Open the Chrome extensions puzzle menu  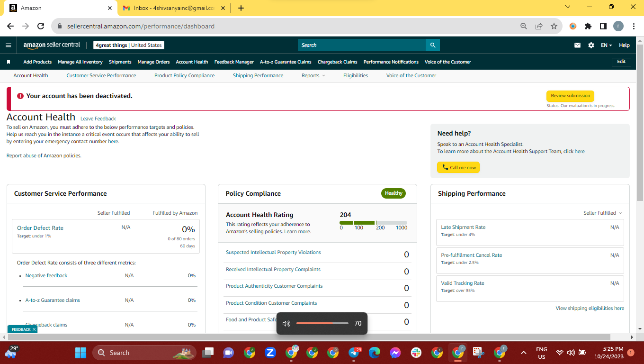coord(588,26)
